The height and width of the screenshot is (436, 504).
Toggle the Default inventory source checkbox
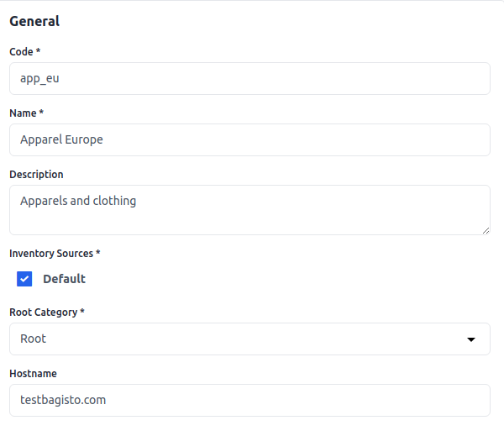tap(24, 279)
